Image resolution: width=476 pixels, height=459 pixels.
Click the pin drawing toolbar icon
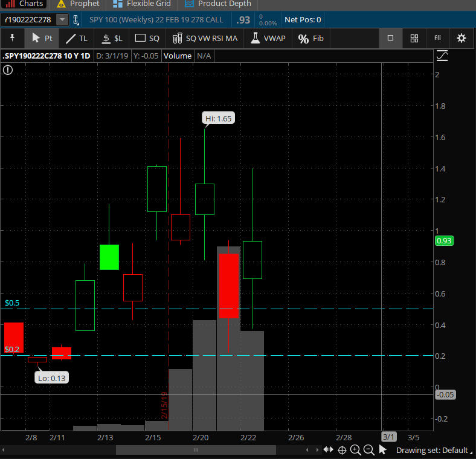12,38
